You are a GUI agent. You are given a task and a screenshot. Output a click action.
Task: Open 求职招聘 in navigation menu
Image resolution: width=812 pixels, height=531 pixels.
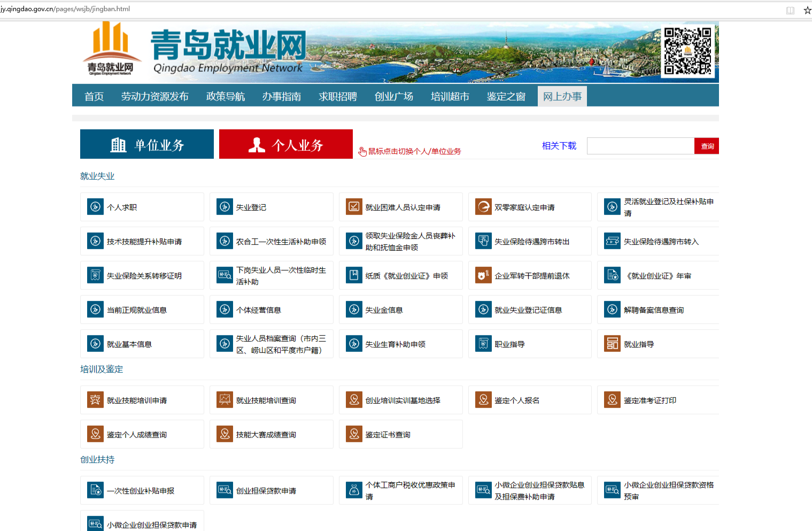tap(338, 96)
